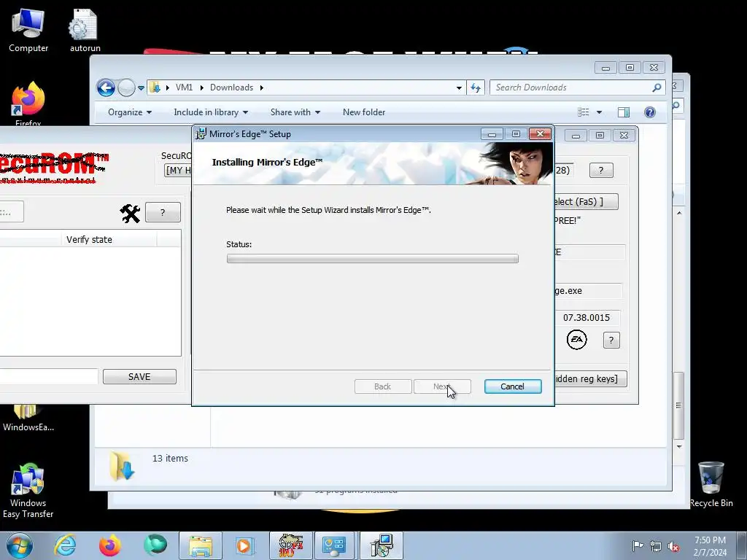Open Include in library menu

[211, 112]
